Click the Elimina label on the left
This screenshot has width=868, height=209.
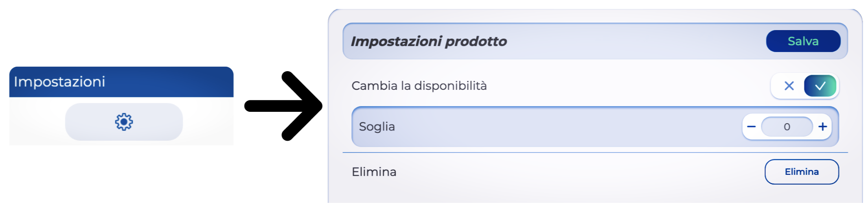[374, 172]
